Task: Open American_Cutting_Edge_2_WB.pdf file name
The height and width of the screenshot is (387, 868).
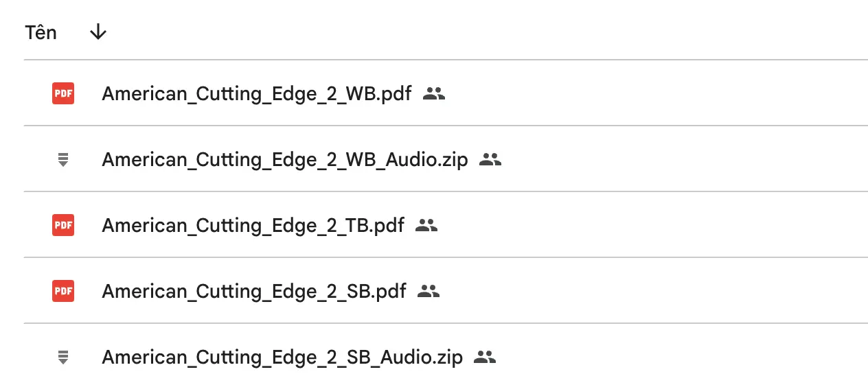Action: coord(257,93)
